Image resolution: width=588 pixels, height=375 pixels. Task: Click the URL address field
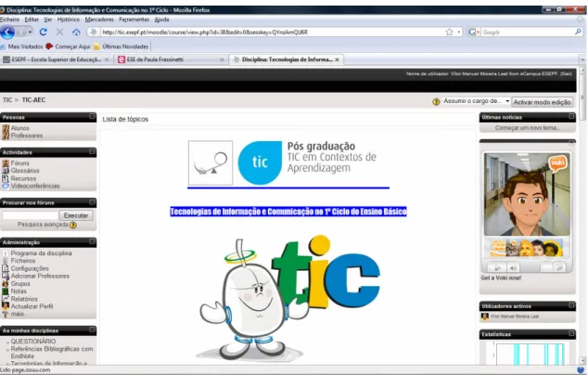coord(273,32)
